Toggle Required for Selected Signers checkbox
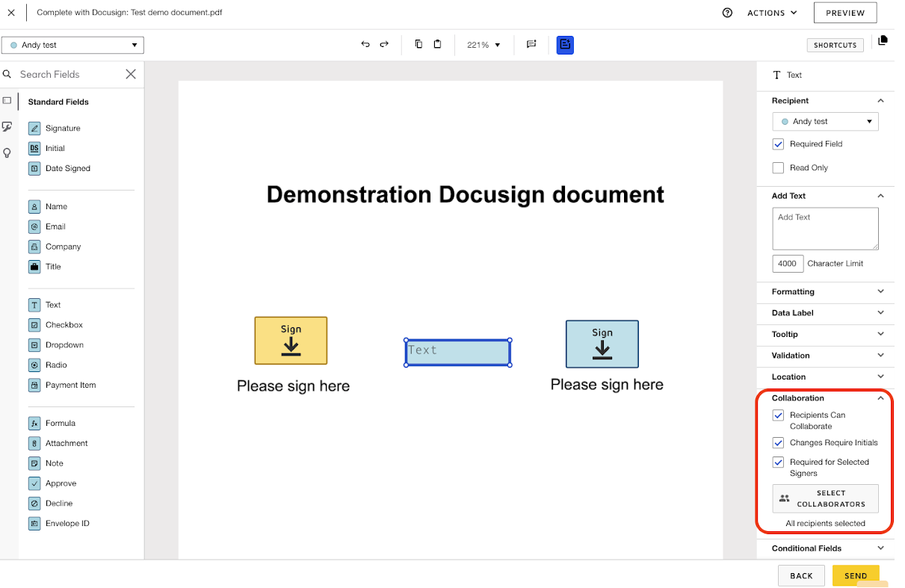The height and width of the screenshot is (588, 905). coord(778,462)
